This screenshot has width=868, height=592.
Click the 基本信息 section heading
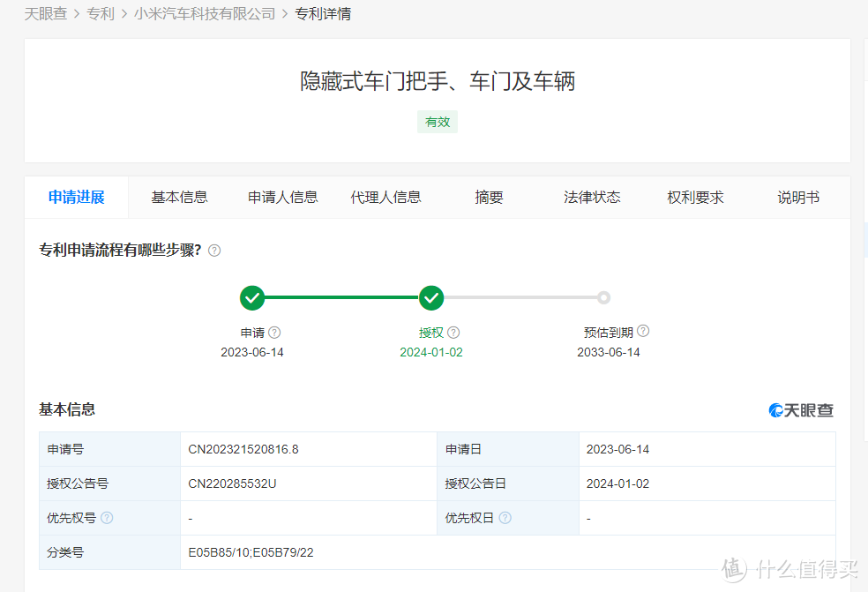tap(67, 409)
